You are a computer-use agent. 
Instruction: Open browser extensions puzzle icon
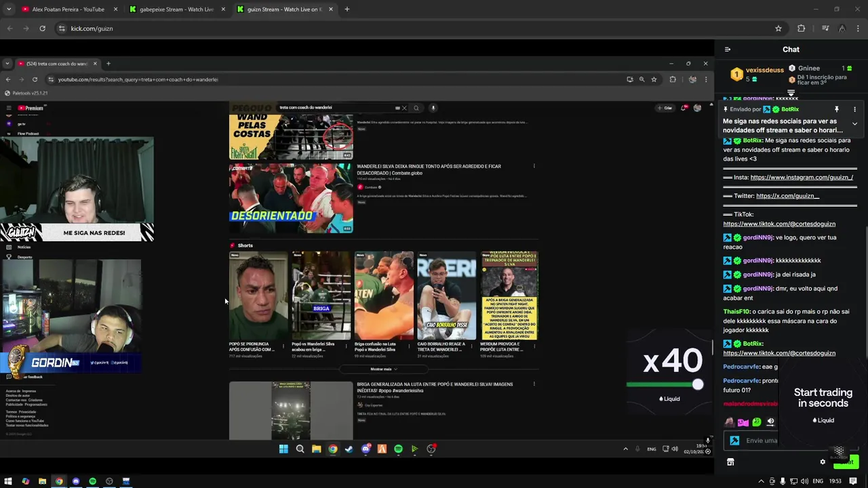[x=801, y=28]
